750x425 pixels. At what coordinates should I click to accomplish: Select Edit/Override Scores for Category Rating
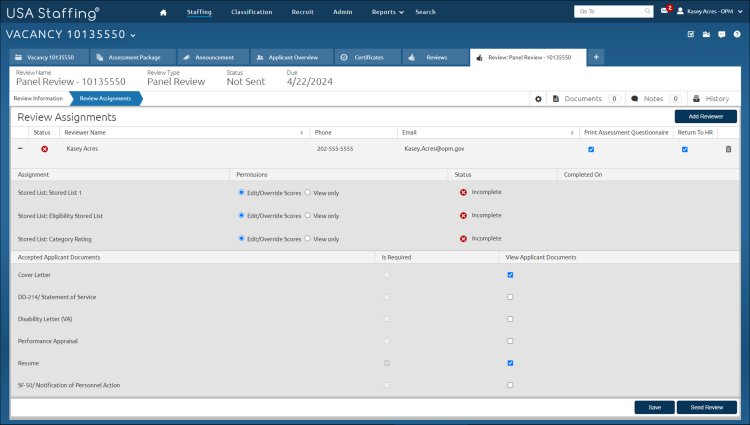241,238
